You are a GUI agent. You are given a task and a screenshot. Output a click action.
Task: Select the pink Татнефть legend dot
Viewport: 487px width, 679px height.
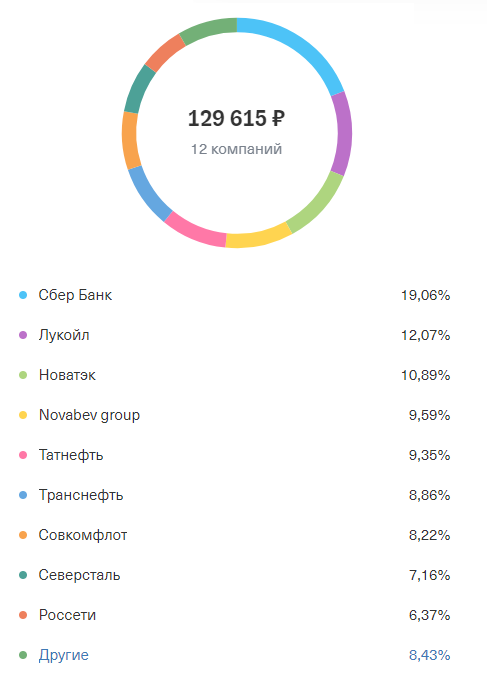pos(23,455)
